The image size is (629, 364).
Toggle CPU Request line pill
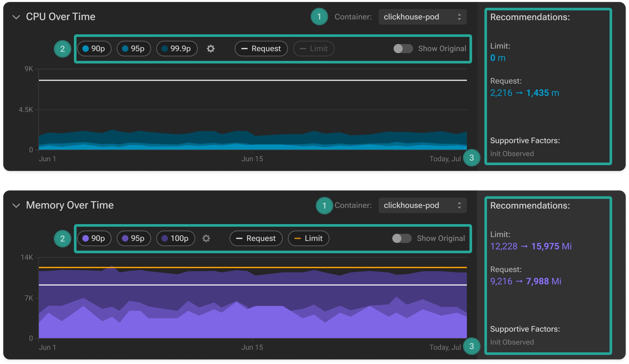click(x=261, y=49)
